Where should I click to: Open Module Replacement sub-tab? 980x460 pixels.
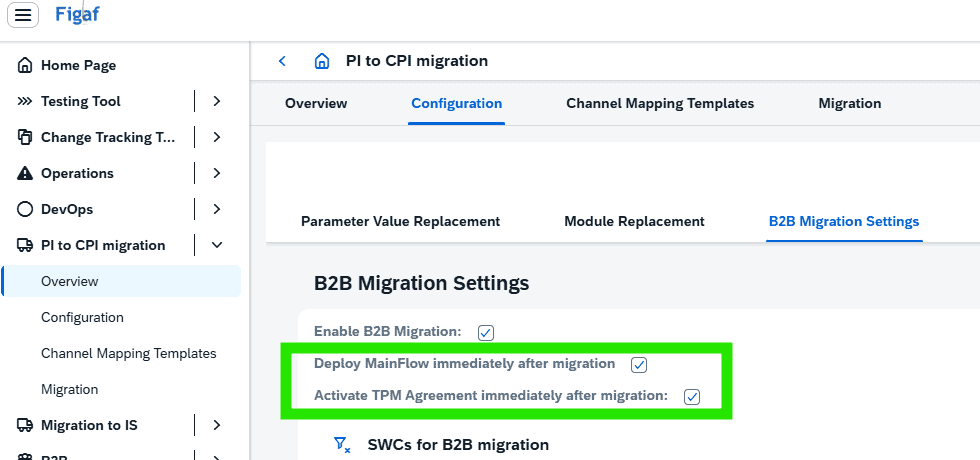[x=634, y=221]
